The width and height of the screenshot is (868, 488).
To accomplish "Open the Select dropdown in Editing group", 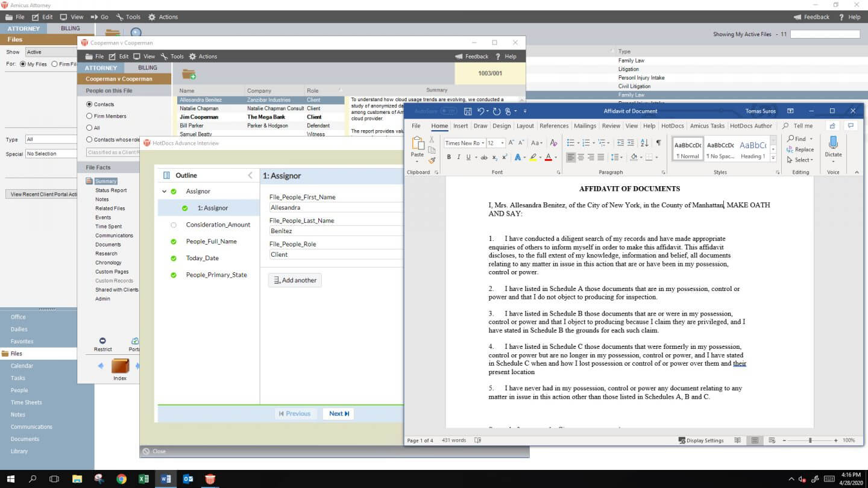I will pyautogui.click(x=800, y=160).
